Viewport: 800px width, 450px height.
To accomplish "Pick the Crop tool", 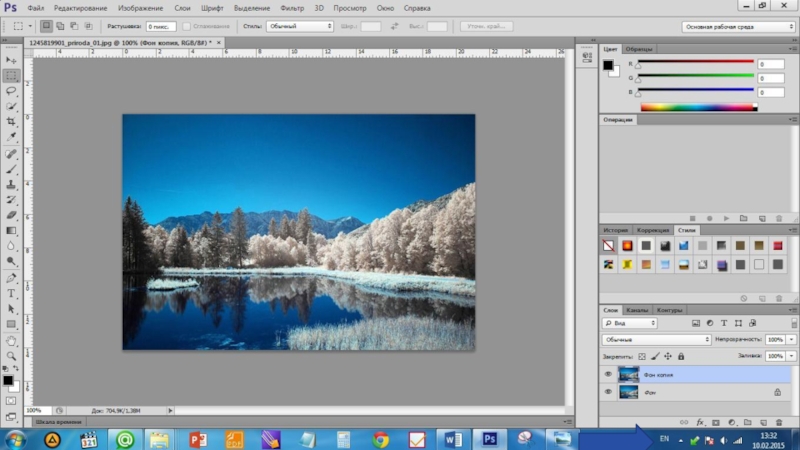I will [11, 120].
